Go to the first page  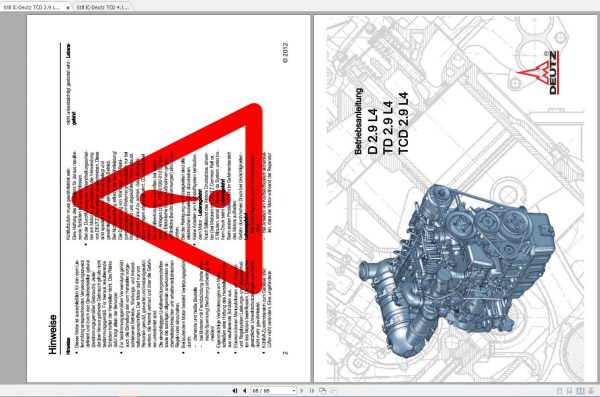click(235, 391)
